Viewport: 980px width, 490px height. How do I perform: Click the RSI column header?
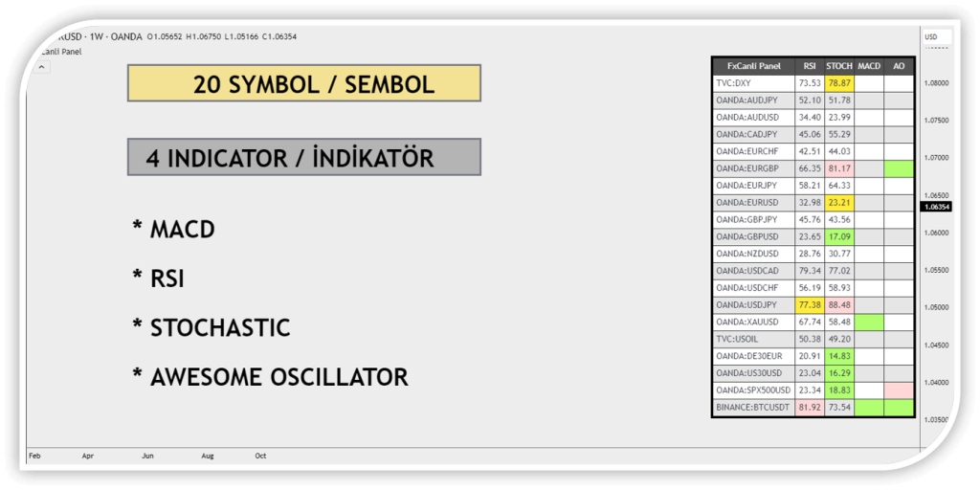click(x=810, y=66)
